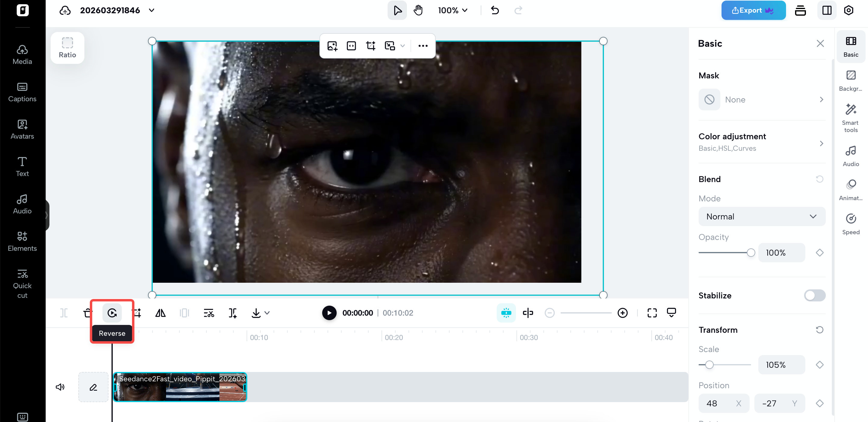Image resolution: width=868 pixels, height=422 pixels.
Task: Click the fullscreen preview icon
Action: [652, 313]
